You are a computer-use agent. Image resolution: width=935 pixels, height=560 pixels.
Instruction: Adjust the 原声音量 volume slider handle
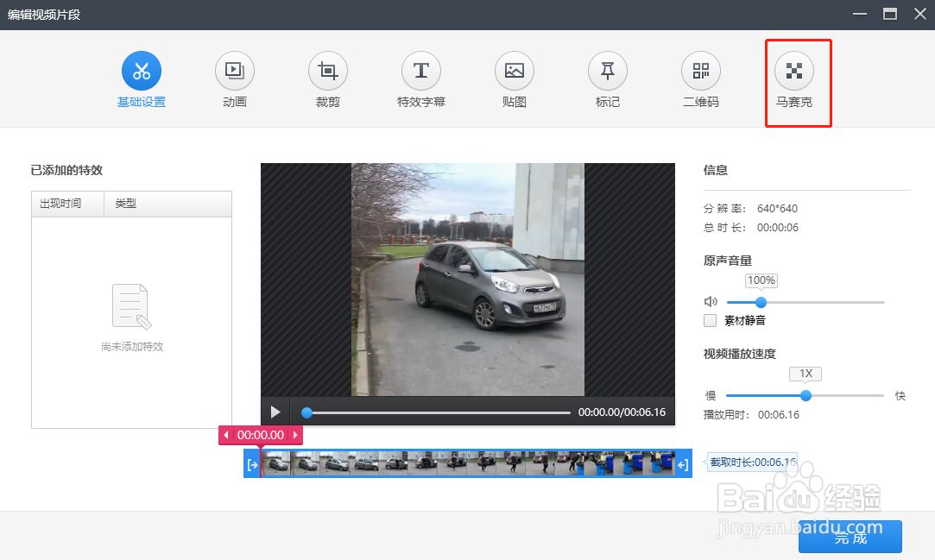761,302
